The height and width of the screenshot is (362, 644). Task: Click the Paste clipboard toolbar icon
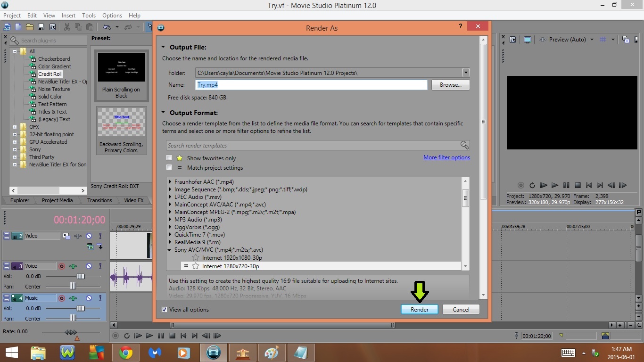pos(90,27)
